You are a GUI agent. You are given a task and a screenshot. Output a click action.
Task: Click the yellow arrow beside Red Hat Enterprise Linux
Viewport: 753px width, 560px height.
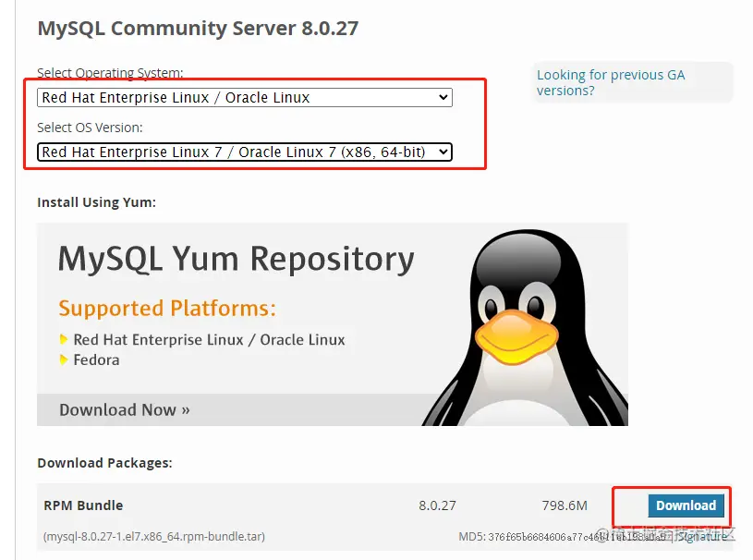(x=66, y=339)
